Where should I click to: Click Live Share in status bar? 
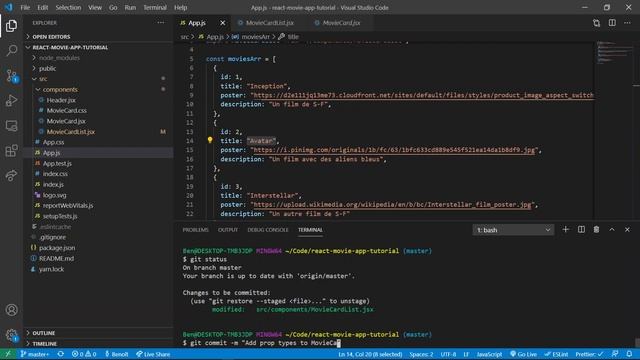click(153, 354)
